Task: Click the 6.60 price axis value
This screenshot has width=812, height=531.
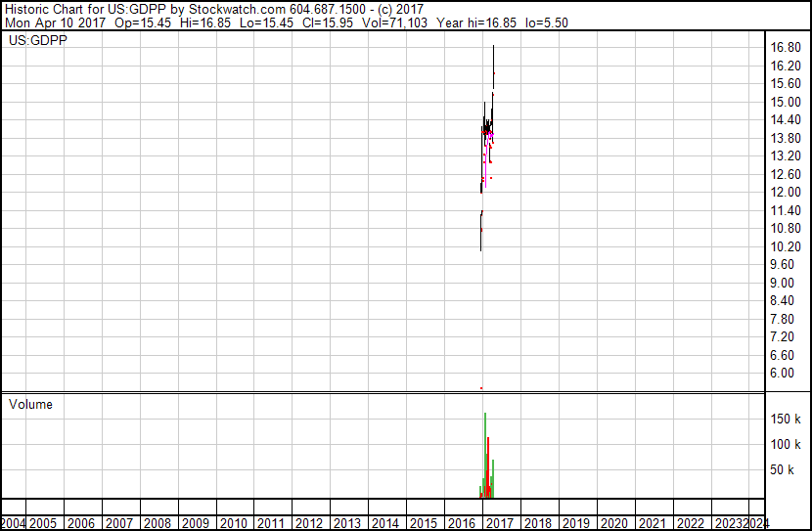Action: pyautogui.click(x=782, y=356)
